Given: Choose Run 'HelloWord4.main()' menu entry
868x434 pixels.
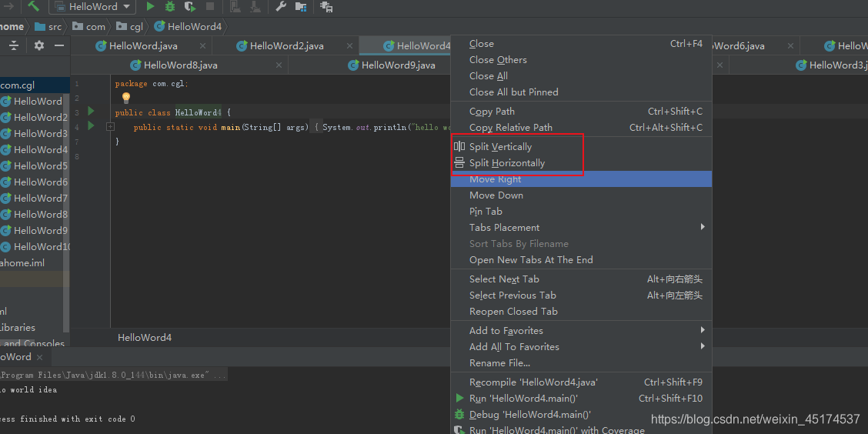Looking at the screenshot, I should pos(581,398).
